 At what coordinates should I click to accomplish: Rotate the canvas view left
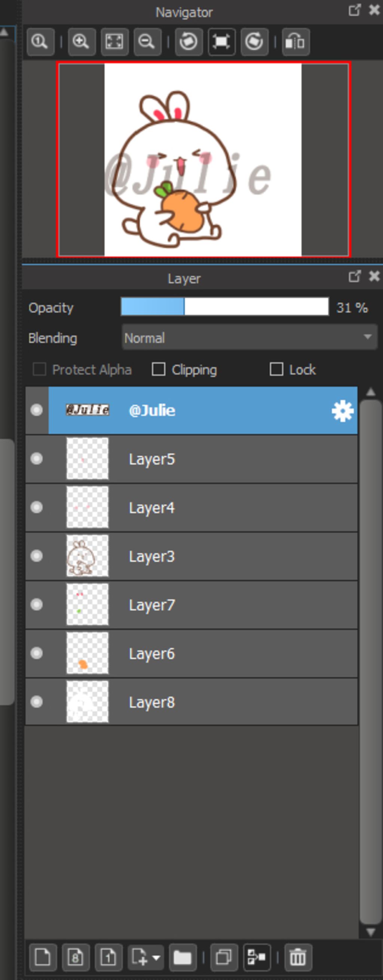(189, 42)
